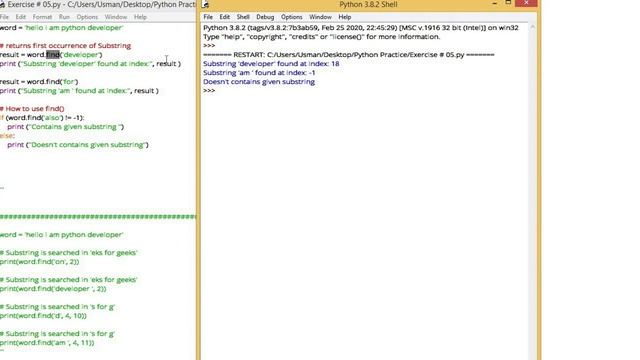The height and width of the screenshot is (360, 640).
Task: Click the line word = 'hello i am python developer' at top
Action: tap(61, 28)
